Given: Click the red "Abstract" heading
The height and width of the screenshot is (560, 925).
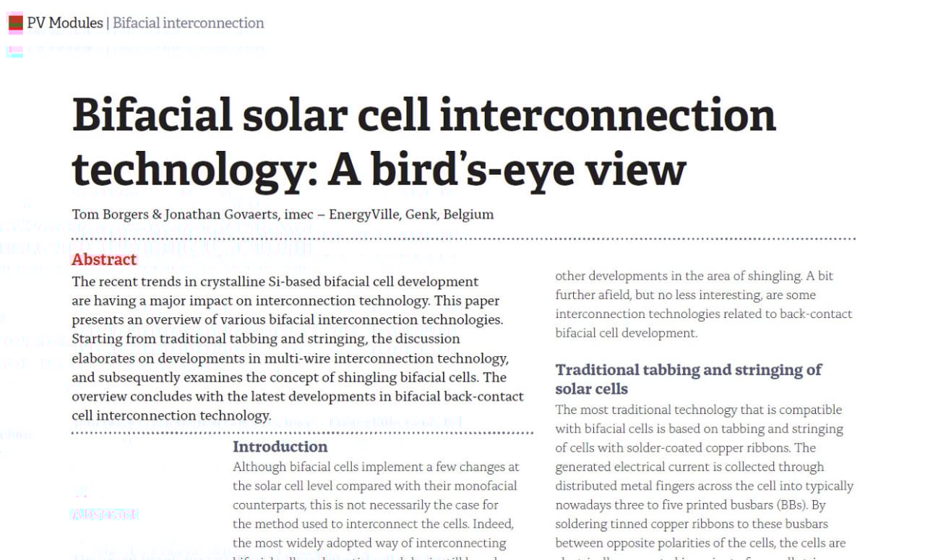Looking at the screenshot, I should (104, 259).
